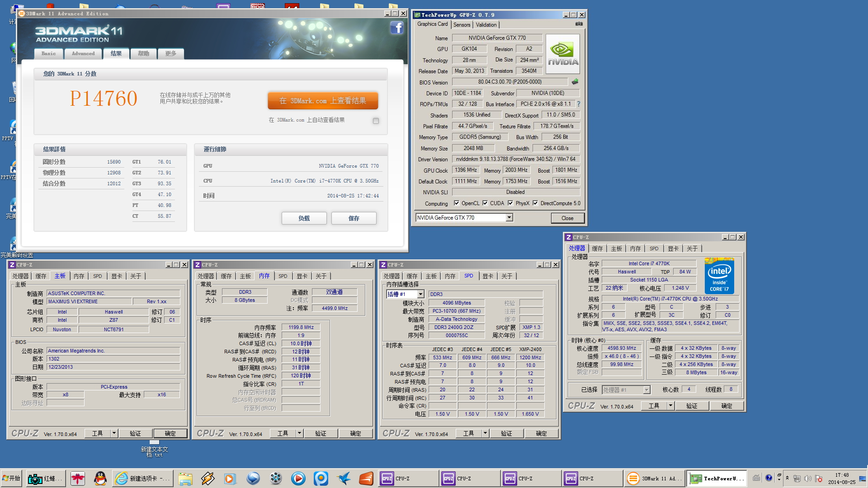The height and width of the screenshot is (488, 868).
Task: Click the Start button on taskbar
Action: click(12, 478)
